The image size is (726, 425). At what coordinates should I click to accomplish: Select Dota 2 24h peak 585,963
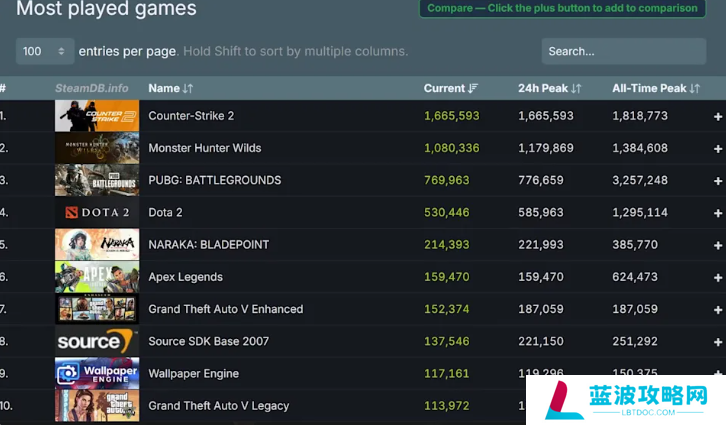[x=541, y=212]
